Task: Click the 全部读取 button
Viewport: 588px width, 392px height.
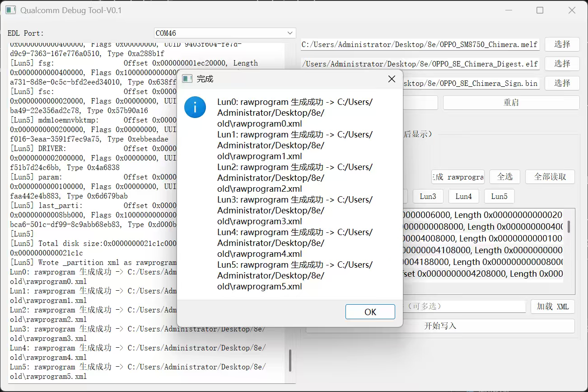Action: point(550,177)
